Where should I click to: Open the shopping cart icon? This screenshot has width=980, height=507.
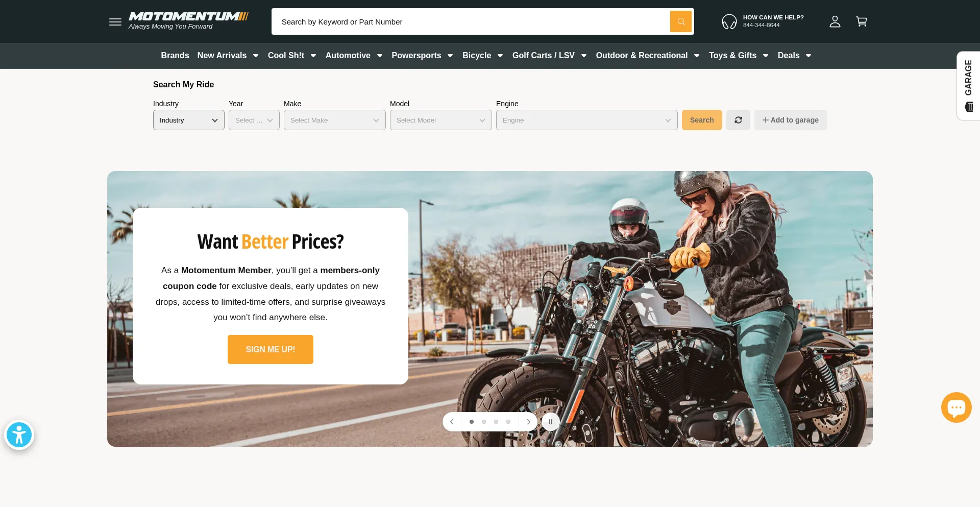(x=862, y=21)
